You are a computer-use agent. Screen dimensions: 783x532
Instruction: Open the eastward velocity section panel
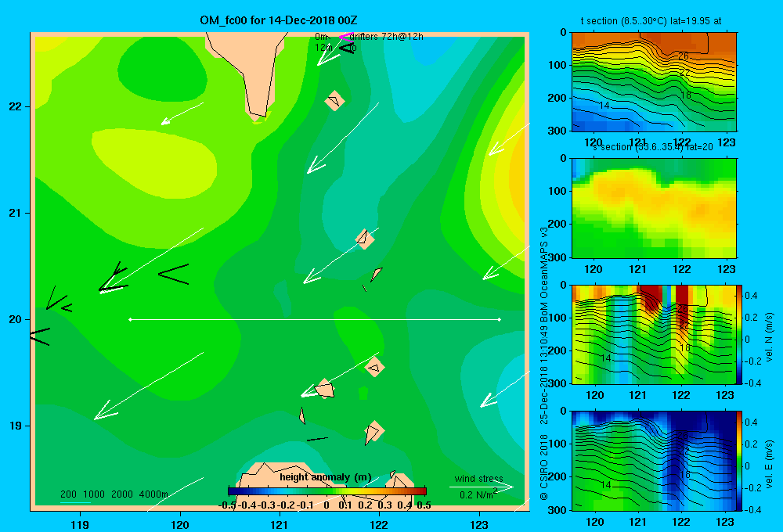(654, 460)
